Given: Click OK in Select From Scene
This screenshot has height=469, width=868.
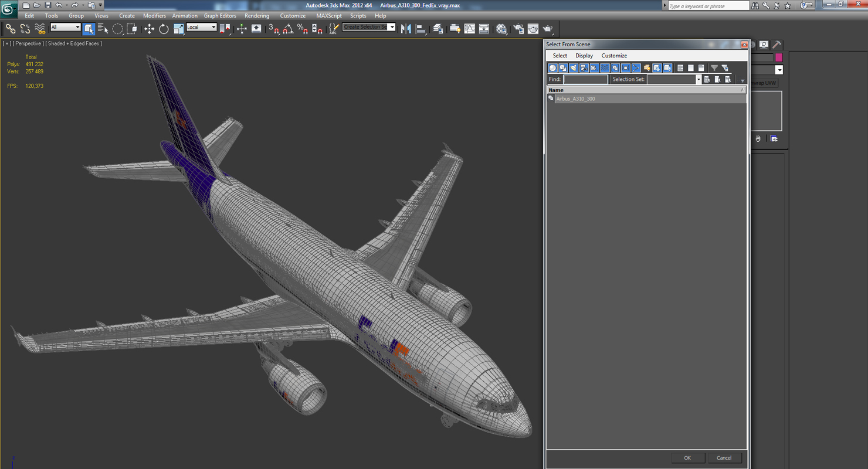Looking at the screenshot, I should point(687,458).
